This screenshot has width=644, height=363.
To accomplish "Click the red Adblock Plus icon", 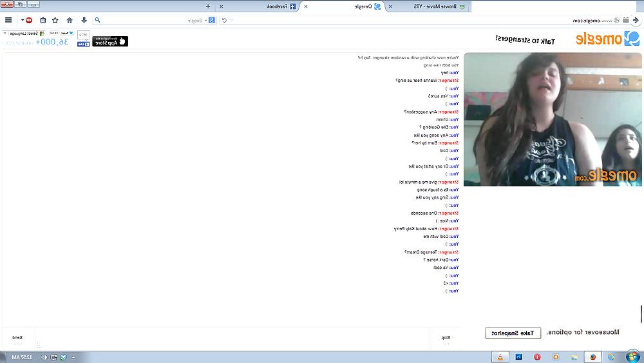I will click(x=29, y=20).
